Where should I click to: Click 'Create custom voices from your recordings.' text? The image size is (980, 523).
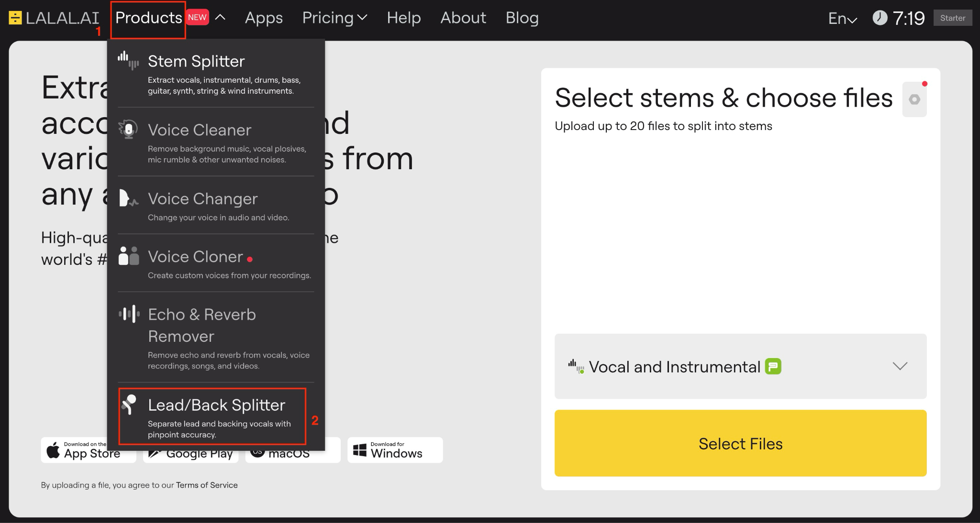[229, 275]
